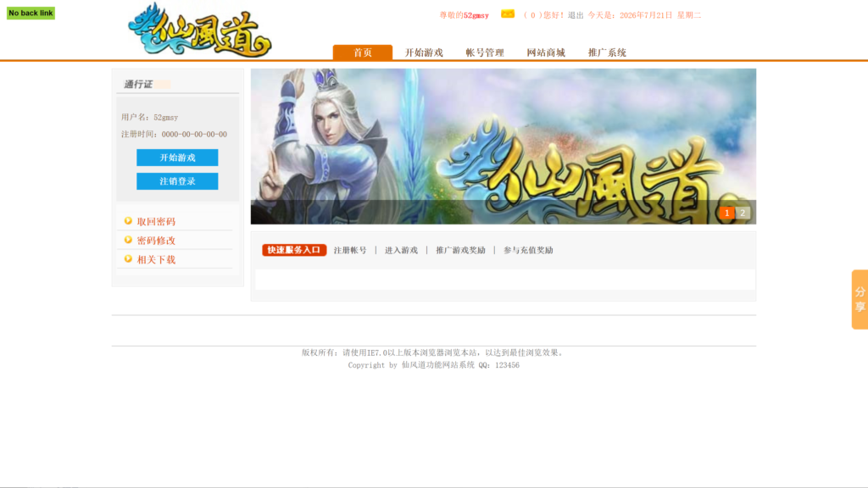Click the 仙風道 banner image

[x=504, y=146]
